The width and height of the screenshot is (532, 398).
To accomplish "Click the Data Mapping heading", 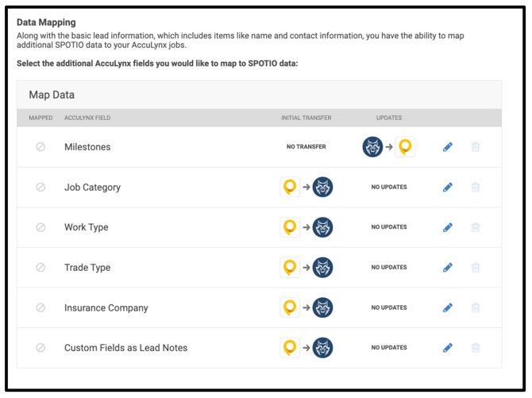I will [46, 22].
